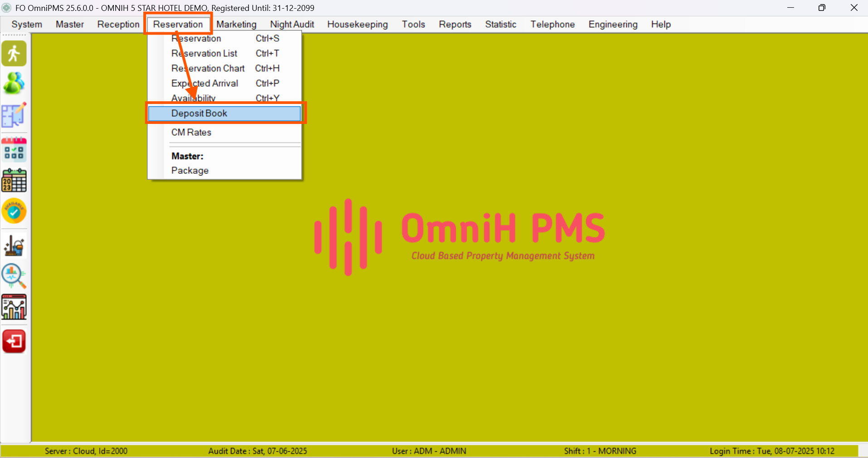The height and width of the screenshot is (458, 868).
Task: Click the app icon in the title bar
Action: (x=6, y=8)
